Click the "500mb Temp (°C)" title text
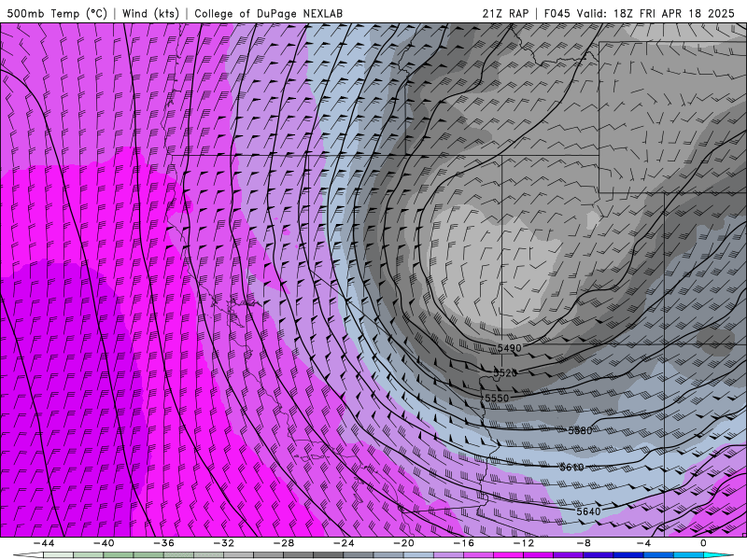This screenshot has height=560, width=747. pyautogui.click(x=57, y=13)
